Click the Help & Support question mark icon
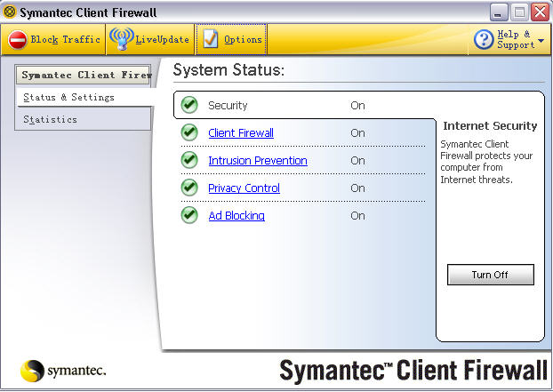 coord(484,39)
